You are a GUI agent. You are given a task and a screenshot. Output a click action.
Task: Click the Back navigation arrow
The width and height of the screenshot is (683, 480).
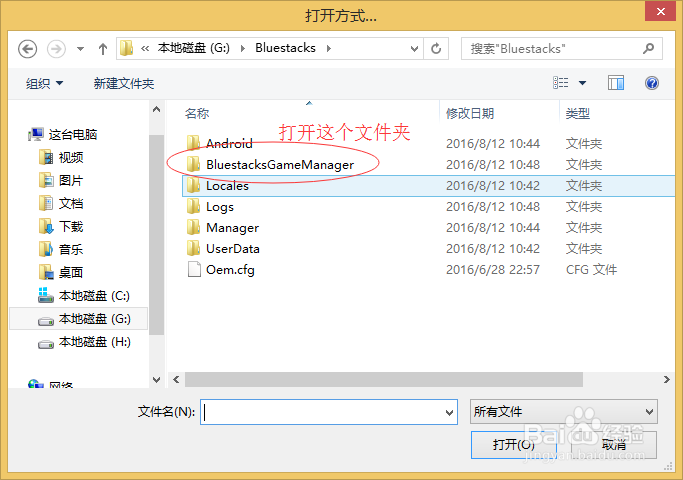[x=27, y=49]
